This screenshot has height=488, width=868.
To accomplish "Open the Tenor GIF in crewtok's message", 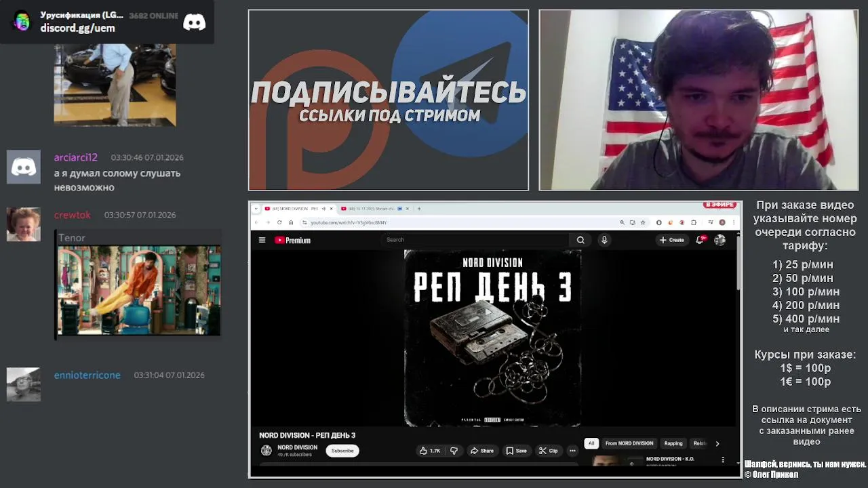I will [139, 290].
